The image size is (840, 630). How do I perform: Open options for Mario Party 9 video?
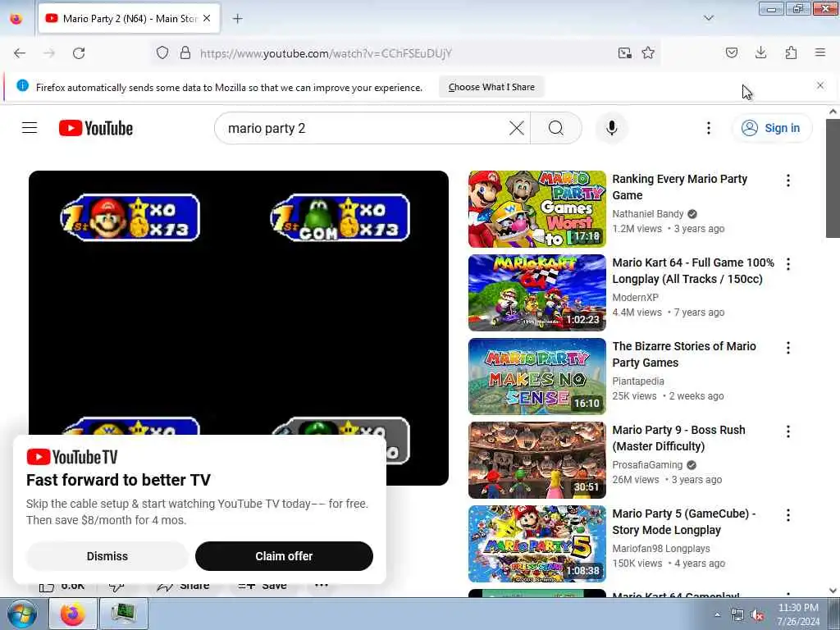tap(788, 431)
